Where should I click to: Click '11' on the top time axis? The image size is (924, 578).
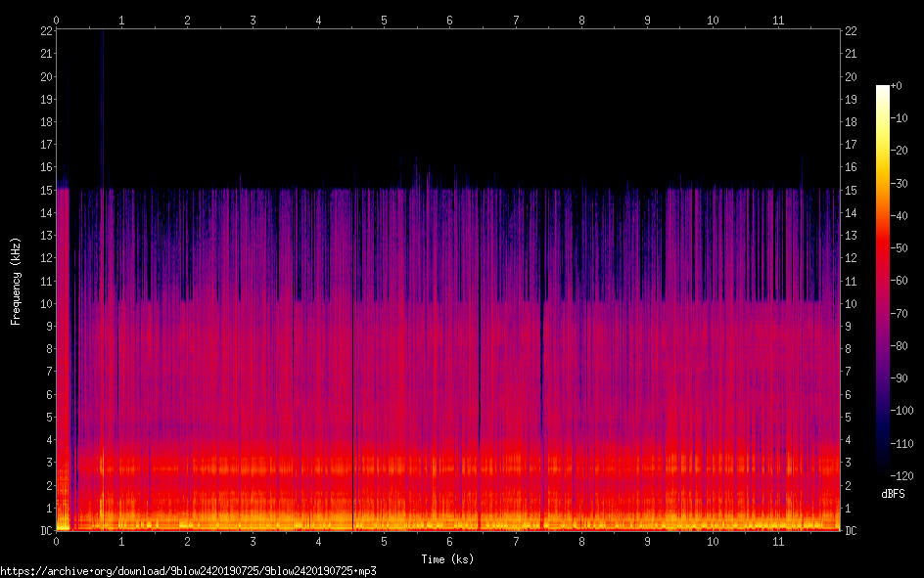[x=778, y=20]
